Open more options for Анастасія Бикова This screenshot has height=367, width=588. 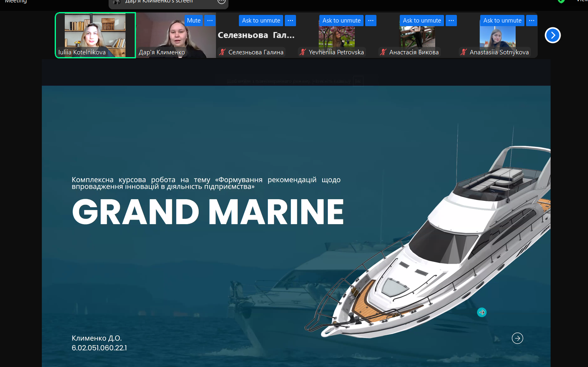[x=451, y=21]
